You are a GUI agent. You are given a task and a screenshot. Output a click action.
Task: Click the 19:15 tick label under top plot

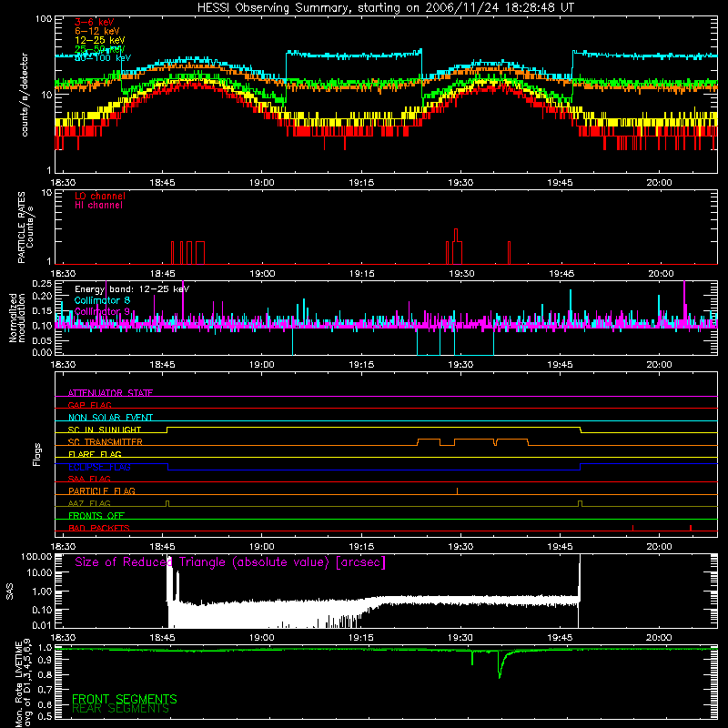[361, 183]
